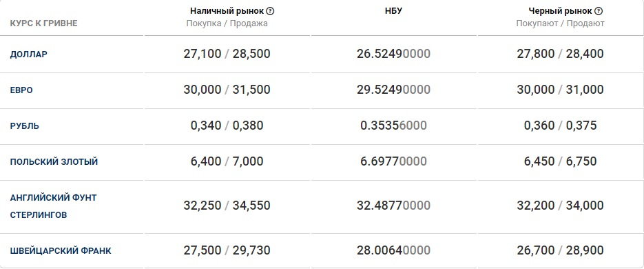Image resolution: width=644 pixels, height=269 pixels.
Task: Click the Черный рынок column header
Action: tap(560, 11)
